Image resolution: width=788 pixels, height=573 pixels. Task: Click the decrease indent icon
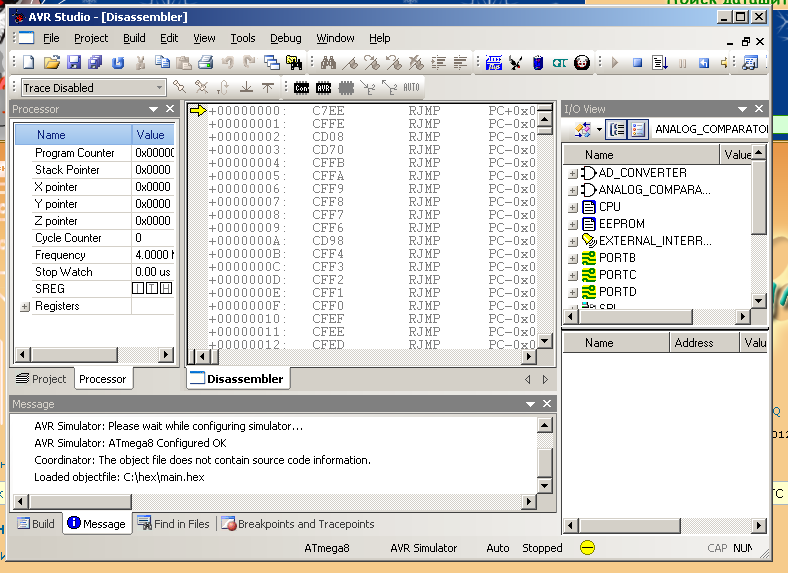[x=460, y=62]
